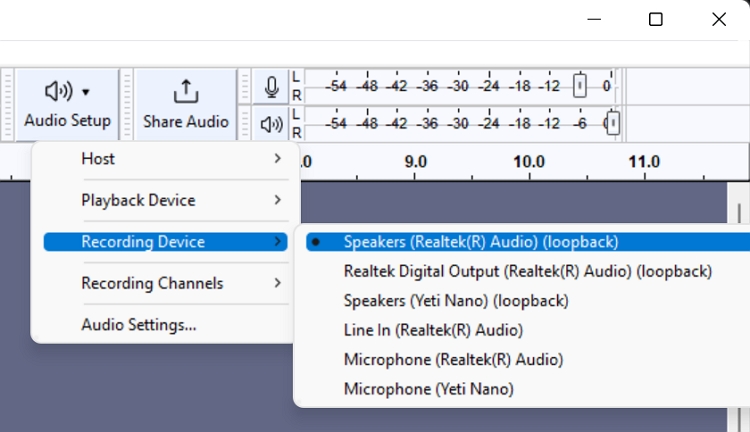This screenshot has height=432, width=750.
Task: Adjust the recording level slider handle
Action: 579,87
